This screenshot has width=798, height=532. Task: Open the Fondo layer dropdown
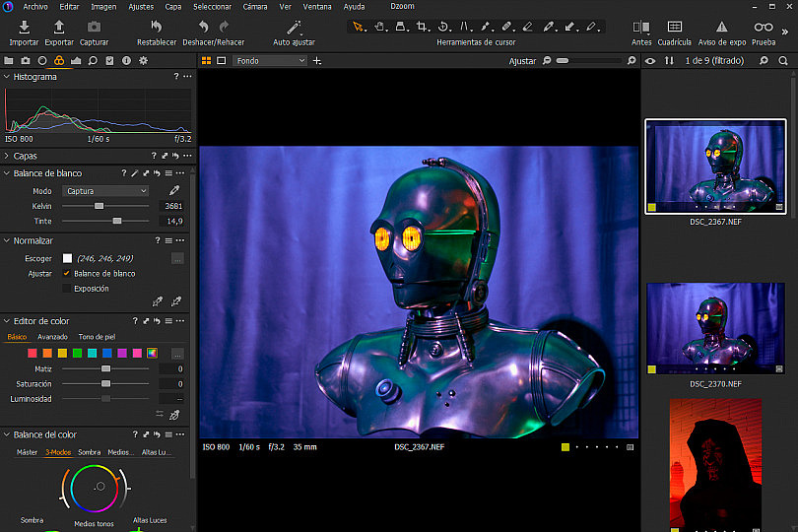[x=270, y=60]
